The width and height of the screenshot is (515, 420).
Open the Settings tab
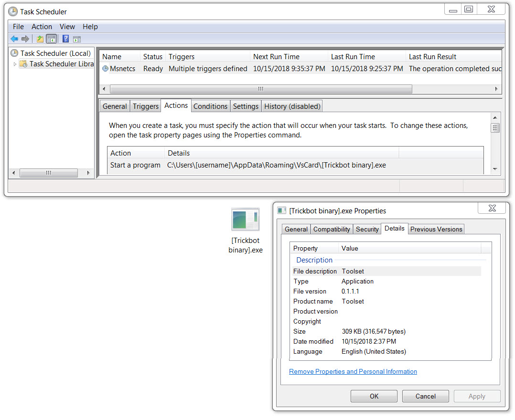tap(246, 106)
